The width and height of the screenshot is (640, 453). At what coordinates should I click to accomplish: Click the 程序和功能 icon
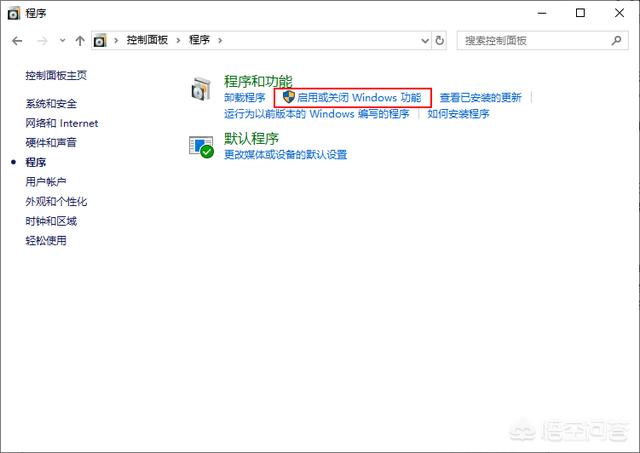coord(201,89)
